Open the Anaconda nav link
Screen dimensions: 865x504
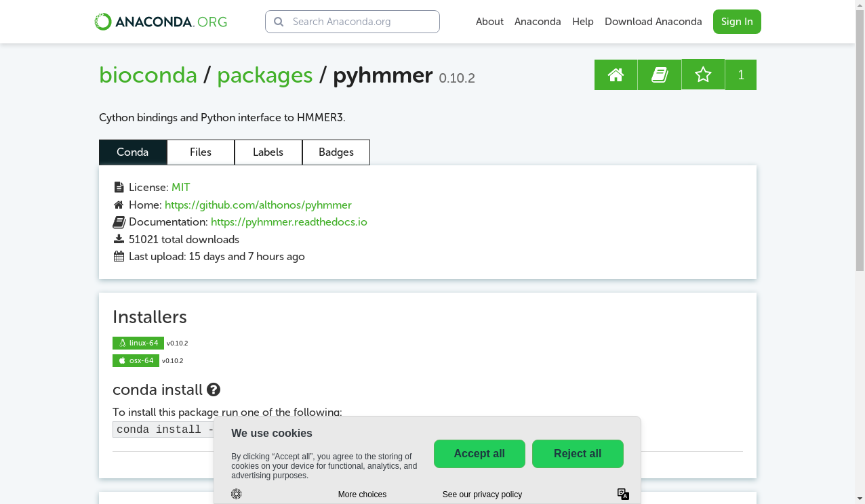(x=538, y=22)
